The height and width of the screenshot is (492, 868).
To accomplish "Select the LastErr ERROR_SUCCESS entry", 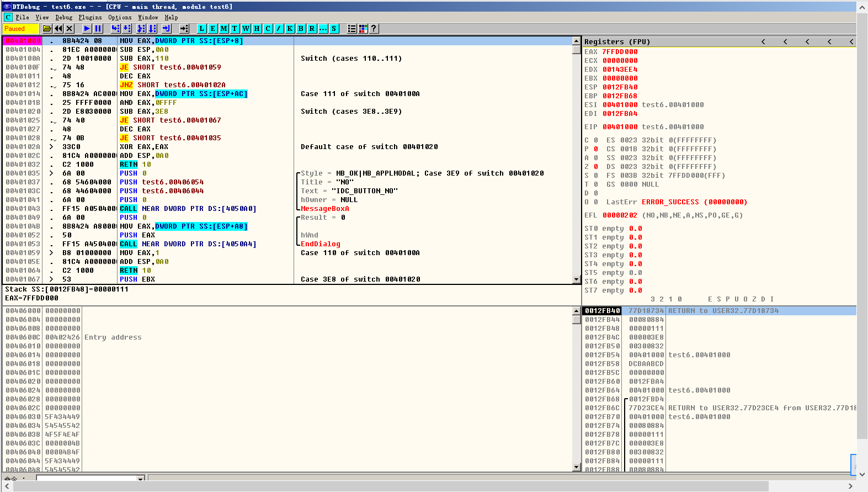I will pyautogui.click(x=694, y=202).
